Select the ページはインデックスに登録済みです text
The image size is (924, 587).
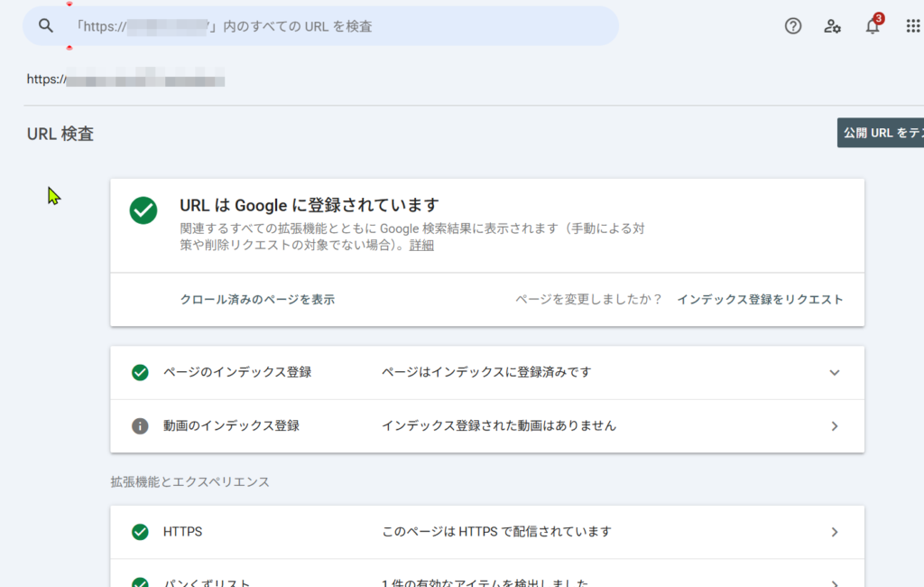click(x=486, y=372)
